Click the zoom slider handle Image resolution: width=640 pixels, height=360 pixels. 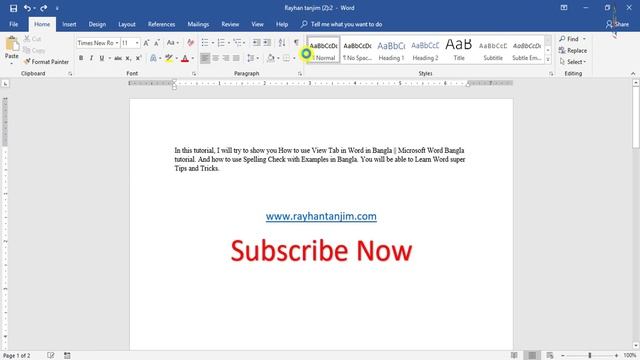(590, 356)
